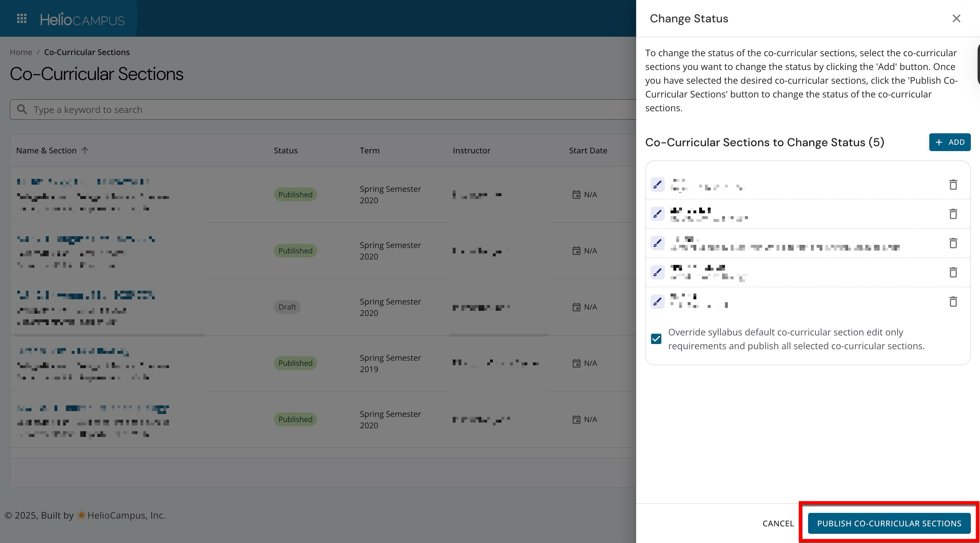This screenshot has width=980, height=543.
Task: Open the apps grid menu icon
Action: 22,19
